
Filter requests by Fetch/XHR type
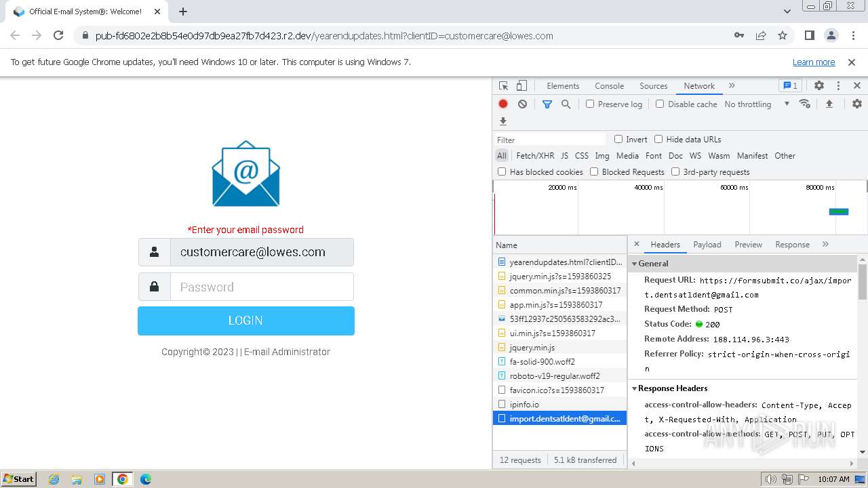(x=535, y=155)
